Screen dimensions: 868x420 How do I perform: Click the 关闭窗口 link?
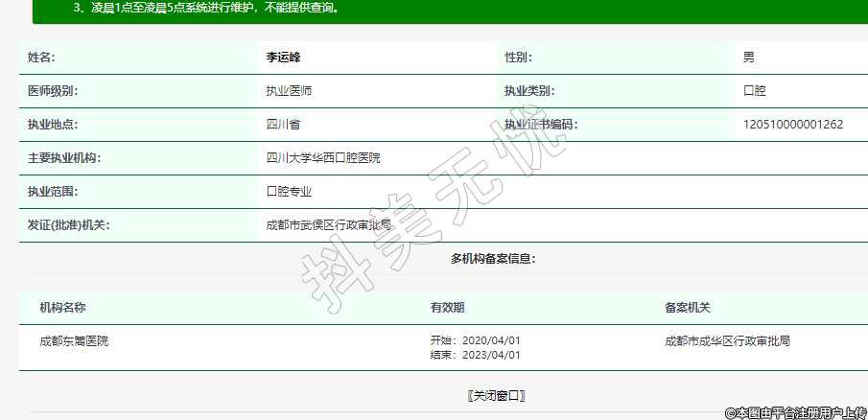pos(496,396)
